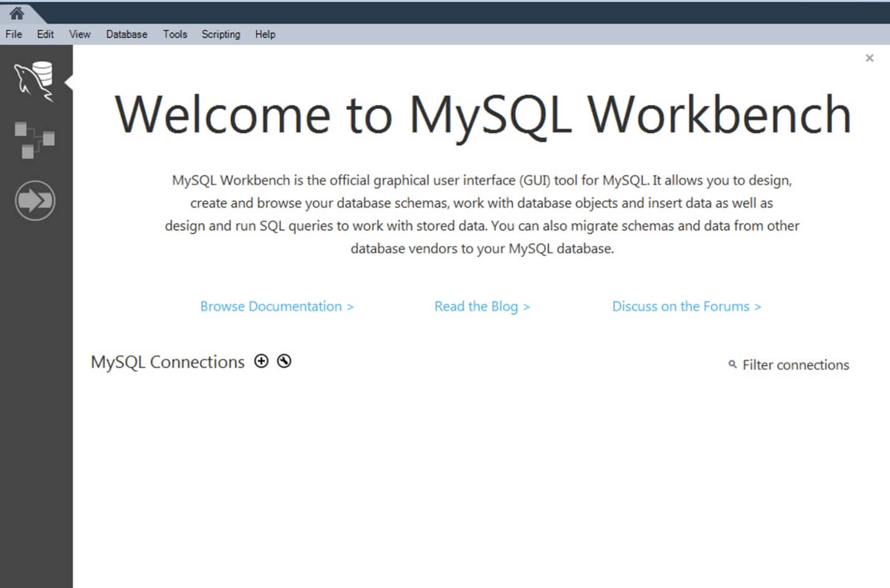
Task: Open the Scripting menu
Action: 221,34
